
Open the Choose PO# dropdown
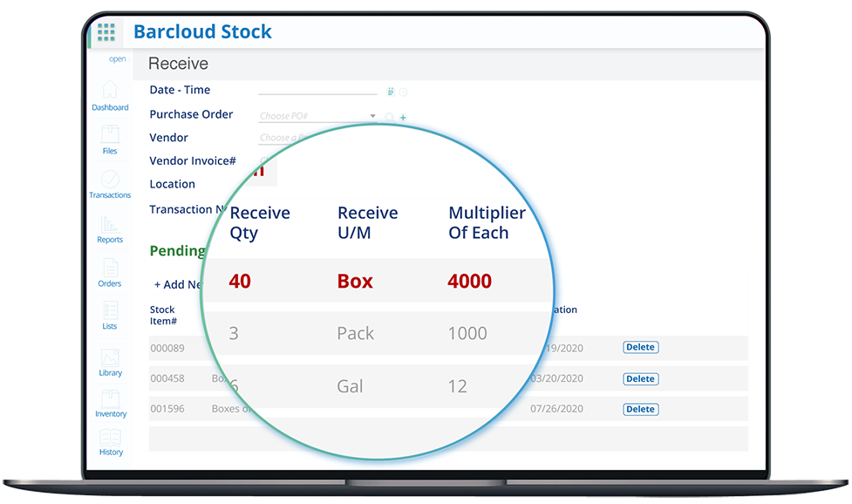[317, 116]
